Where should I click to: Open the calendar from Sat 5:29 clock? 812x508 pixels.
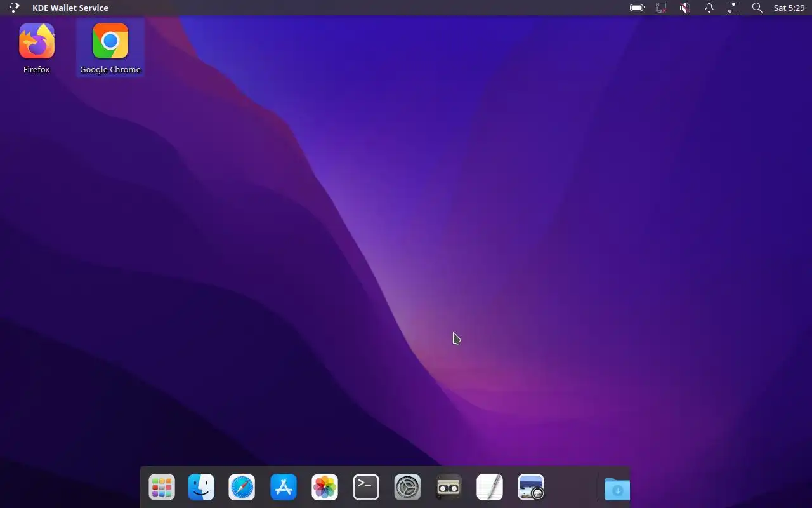(789, 8)
